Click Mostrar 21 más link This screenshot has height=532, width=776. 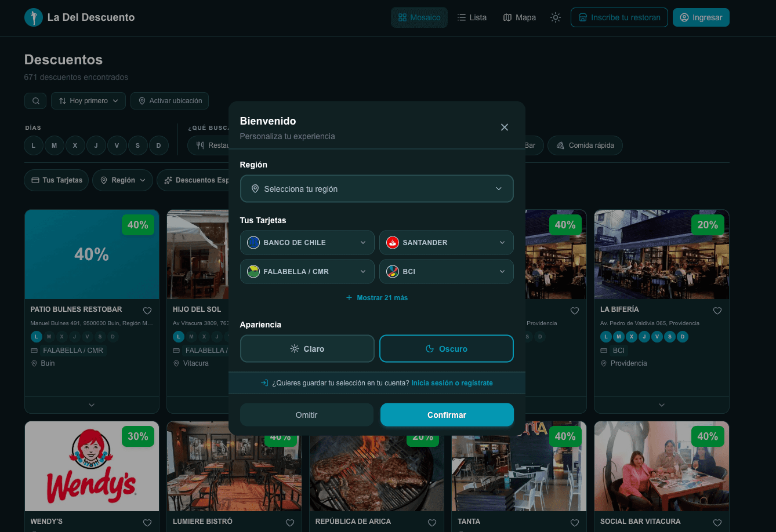click(x=377, y=298)
